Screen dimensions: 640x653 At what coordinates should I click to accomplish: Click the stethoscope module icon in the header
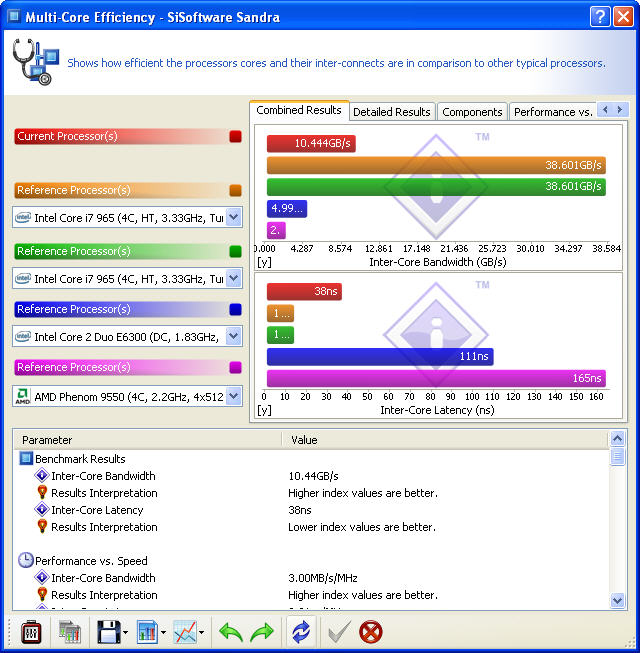(x=35, y=62)
